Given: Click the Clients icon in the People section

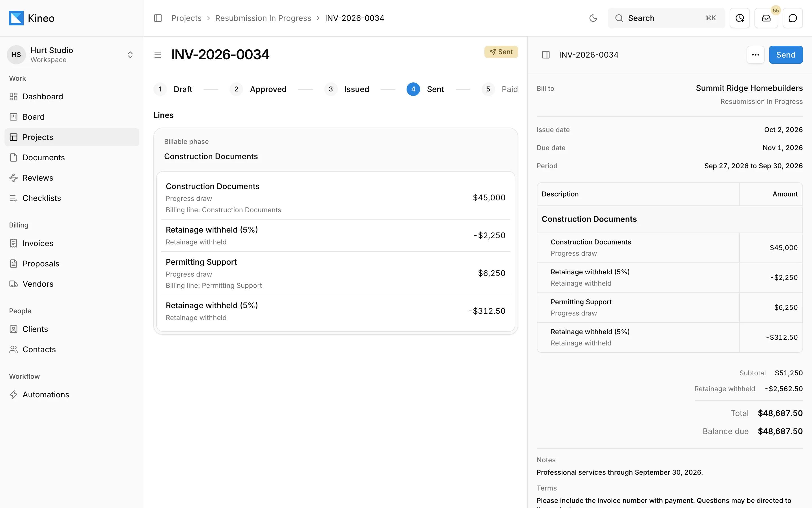Looking at the screenshot, I should [14, 329].
